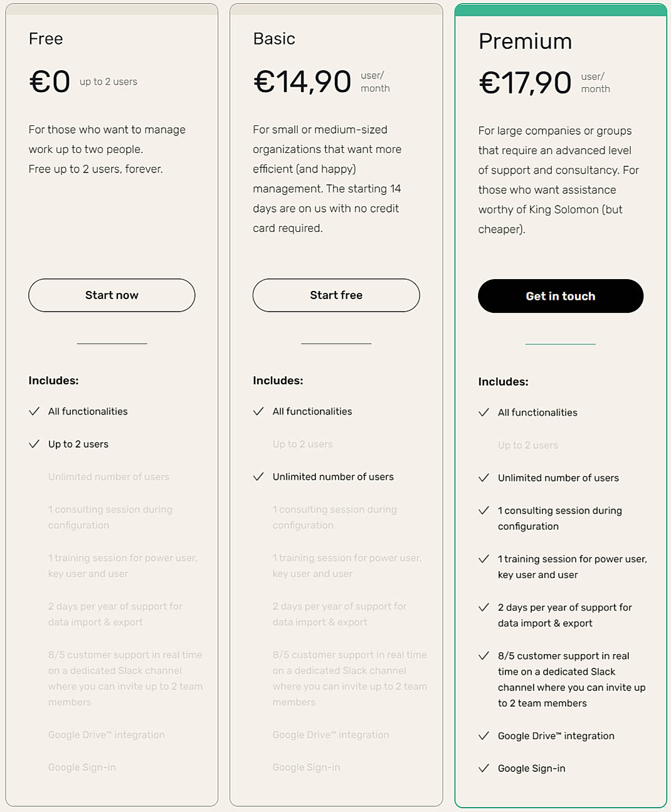The image size is (671, 812).
Task: Click the €0 price label
Action: 49,81
